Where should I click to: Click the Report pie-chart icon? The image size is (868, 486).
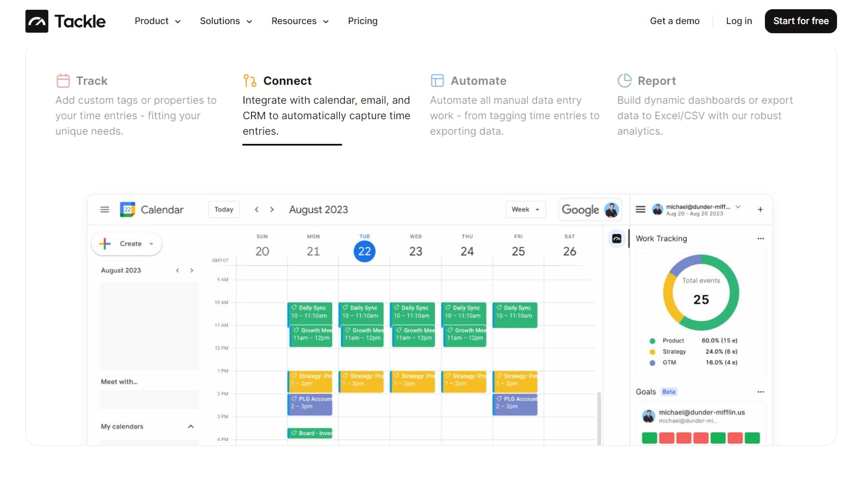click(625, 80)
